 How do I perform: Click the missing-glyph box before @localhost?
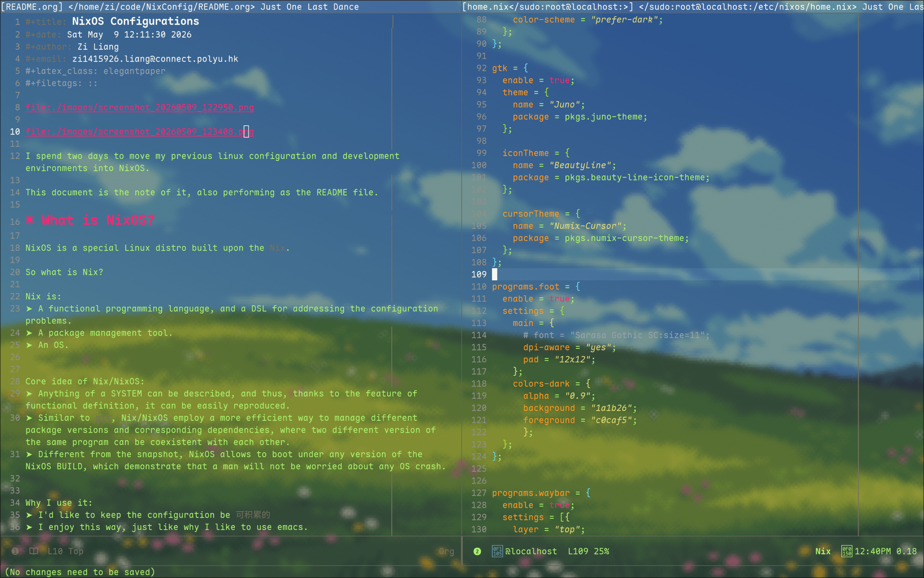[497, 551]
